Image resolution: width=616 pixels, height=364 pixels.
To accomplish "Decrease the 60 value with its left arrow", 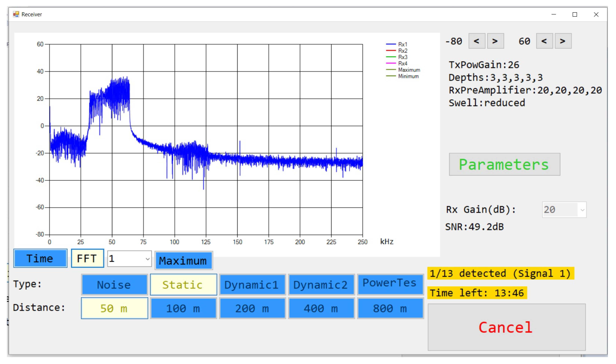I will (544, 41).
